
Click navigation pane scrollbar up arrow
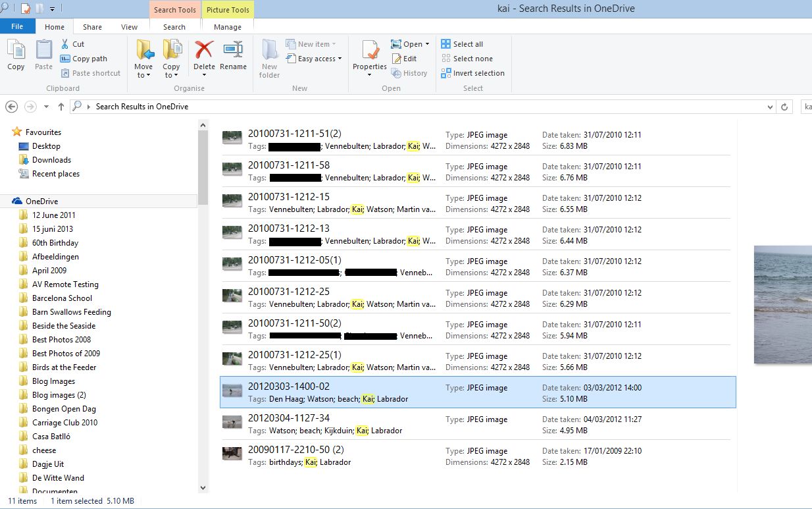coord(203,125)
